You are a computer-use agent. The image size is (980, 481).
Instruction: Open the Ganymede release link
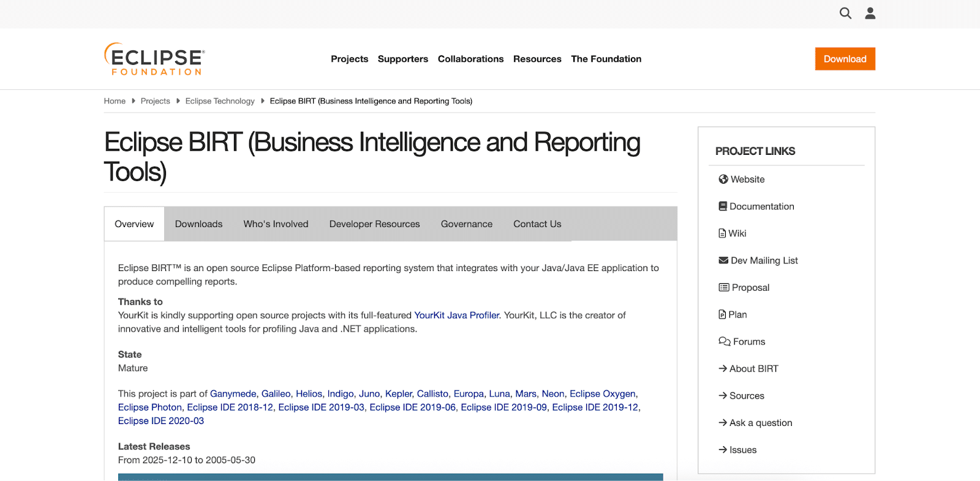[233, 393]
